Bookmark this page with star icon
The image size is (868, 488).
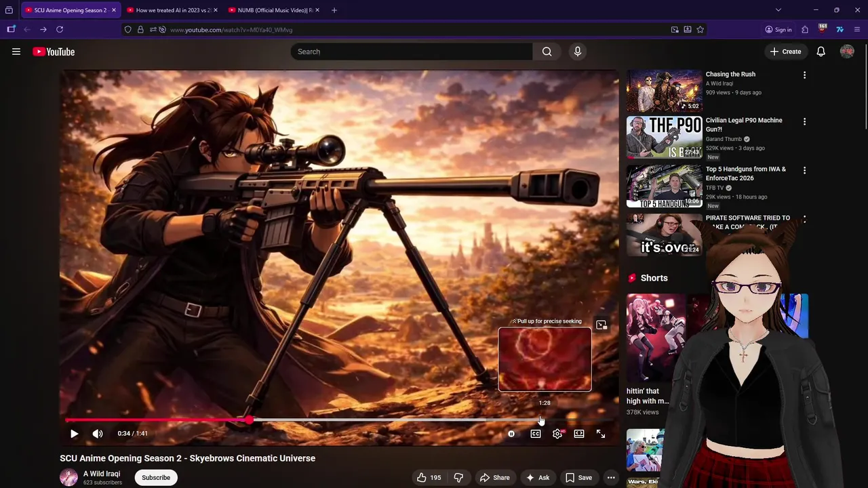pos(700,30)
